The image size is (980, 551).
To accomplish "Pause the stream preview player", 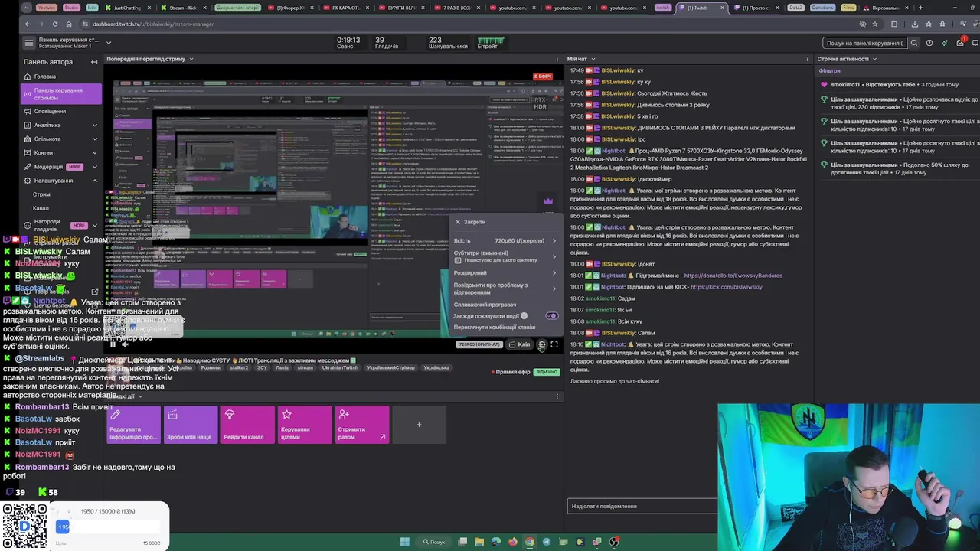I will click(113, 344).
